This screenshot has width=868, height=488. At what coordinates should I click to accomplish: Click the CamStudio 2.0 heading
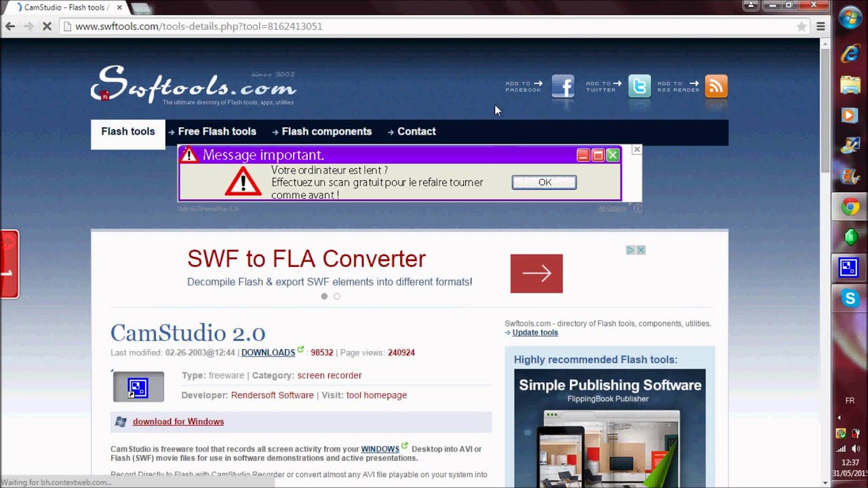[x=188, y=332]
